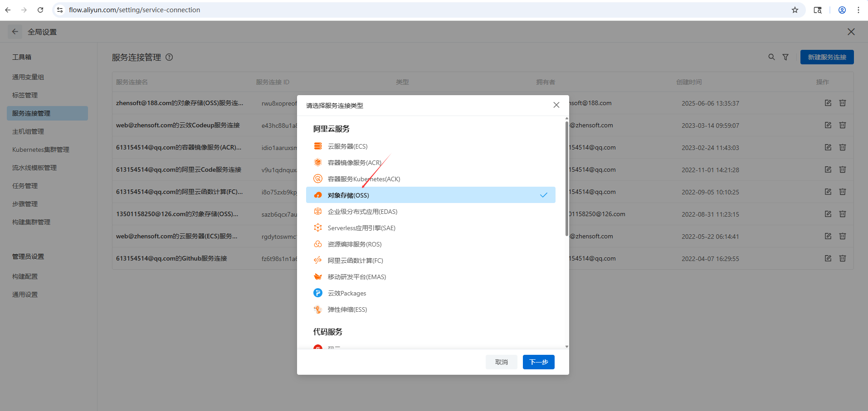Open site info icon in address bar
The image size is (868, 411).
point(60,10)
